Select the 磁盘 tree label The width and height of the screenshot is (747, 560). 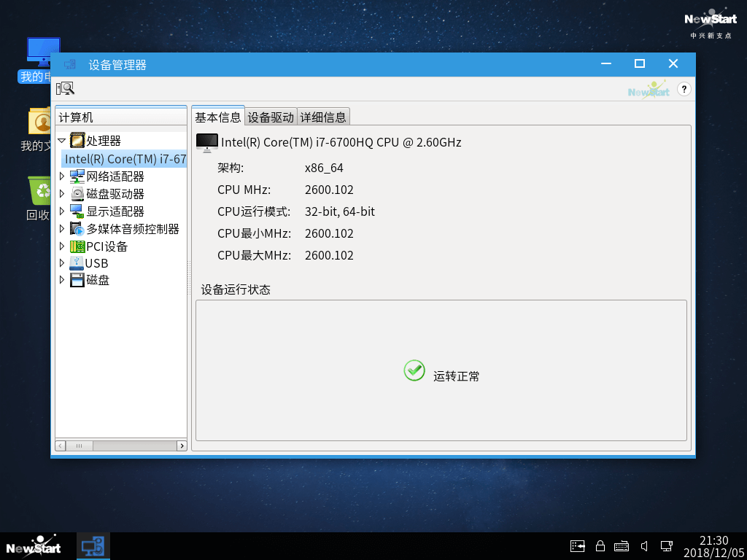coord(98,281)
